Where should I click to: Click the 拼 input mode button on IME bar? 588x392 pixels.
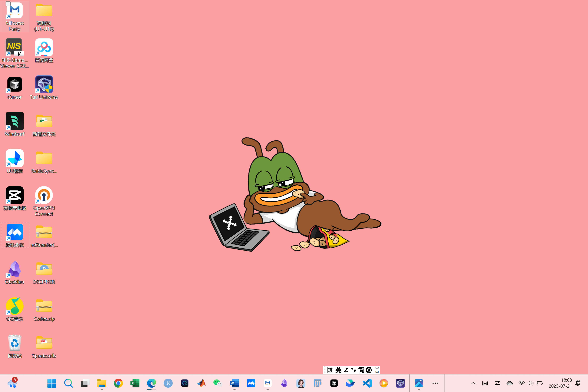330,370
